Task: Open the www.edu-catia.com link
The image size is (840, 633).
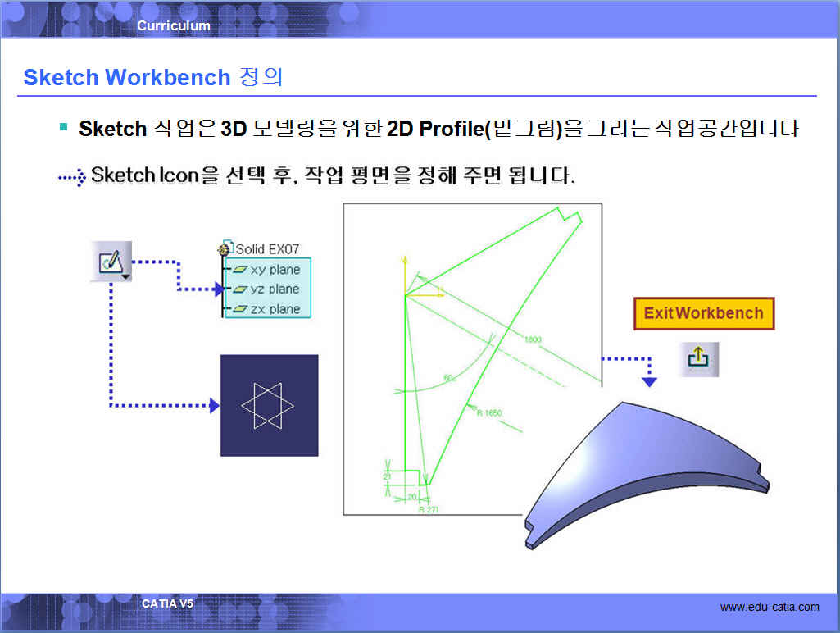Action: pyautogui.click(x=769, y=607)
